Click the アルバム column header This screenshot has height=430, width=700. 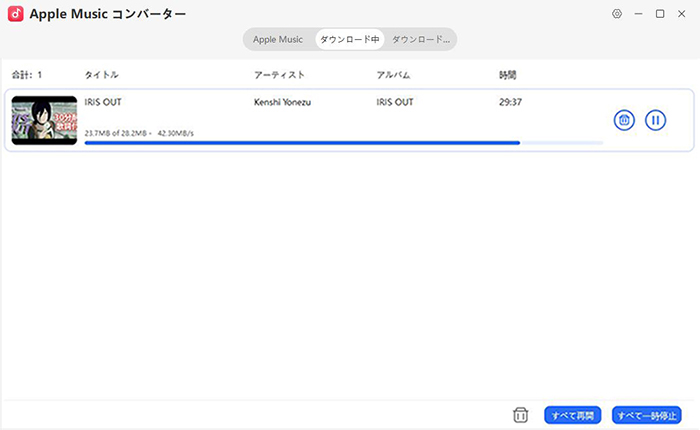pos(393,75)
